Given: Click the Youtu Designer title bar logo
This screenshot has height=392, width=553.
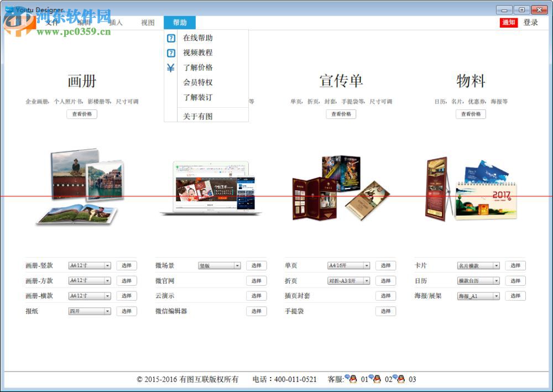Looking at the screenshot, I should click(x=12, y=9).
